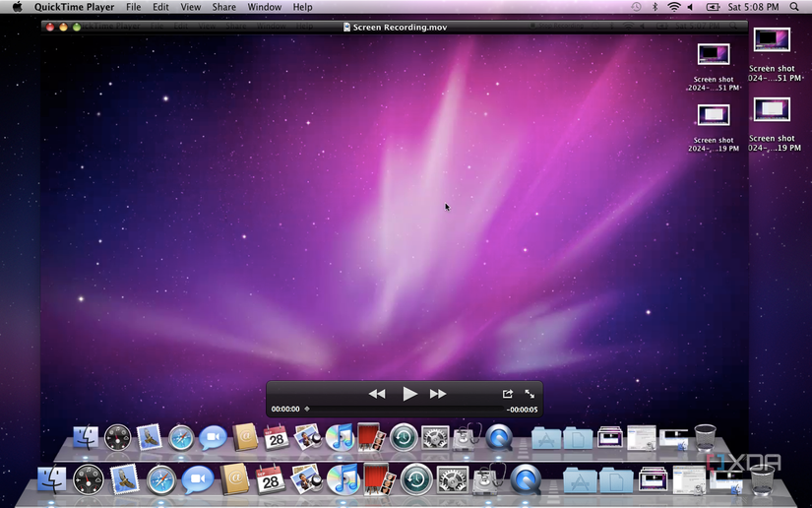Open Spotlight search magnifying glass
Viewport: 812px width, 508px height.
click(x=794, y=7)
